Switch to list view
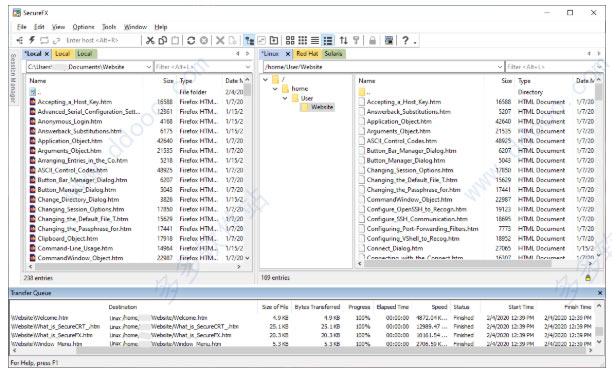Image resolution: width=612 pixels, height=372 pixels. 315,40
